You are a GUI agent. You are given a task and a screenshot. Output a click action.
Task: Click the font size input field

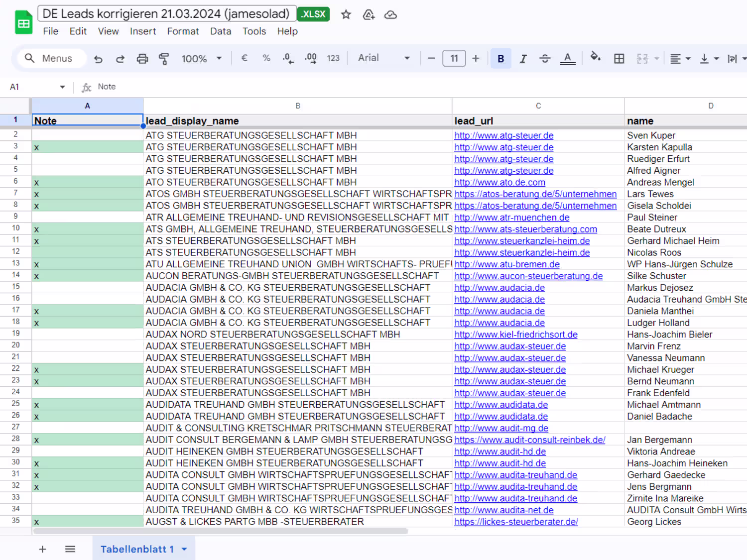tap(454, 59)
